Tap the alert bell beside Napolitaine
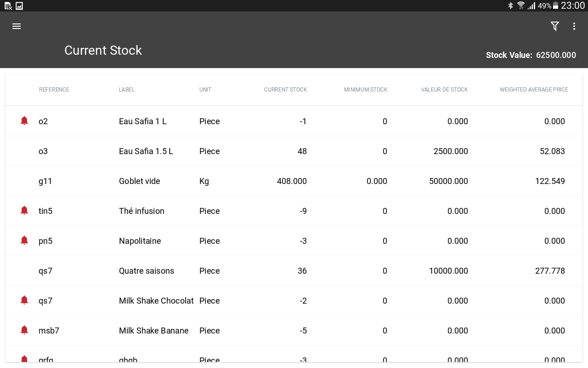The image size is (588, 368). pyautogui.click(x=24, y=241)
